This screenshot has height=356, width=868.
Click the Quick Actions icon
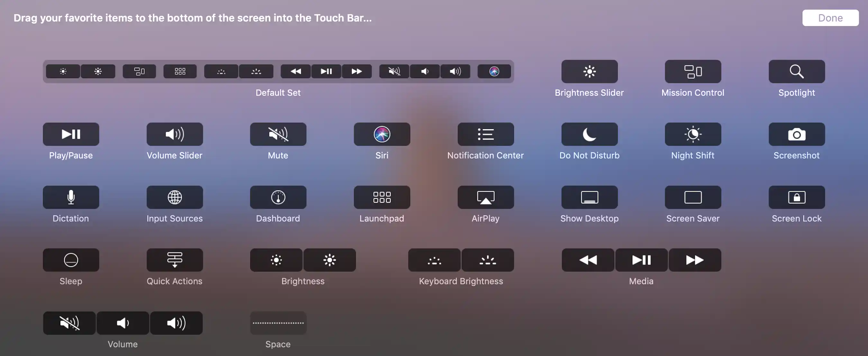175,260
